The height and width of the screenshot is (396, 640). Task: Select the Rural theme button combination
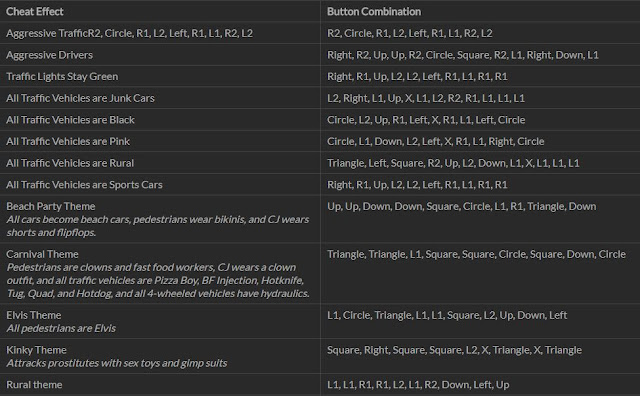(418, 385)
